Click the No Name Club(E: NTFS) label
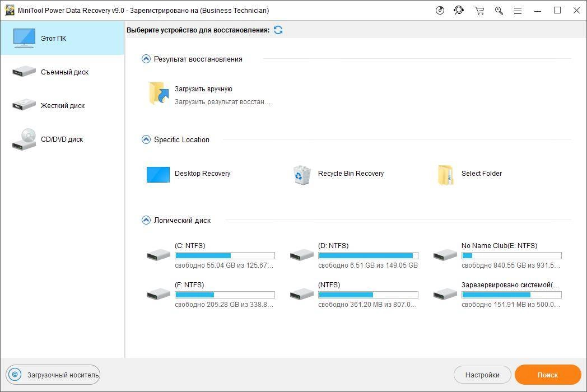 click(499, 246)
